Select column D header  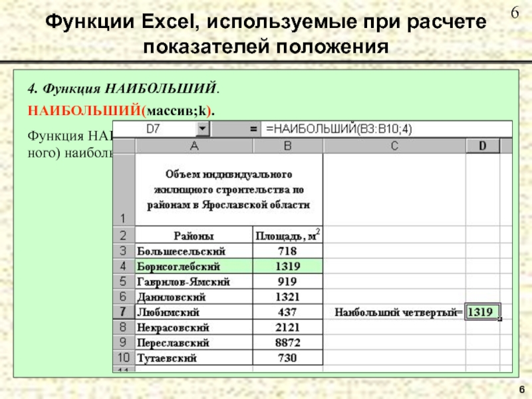483,146
